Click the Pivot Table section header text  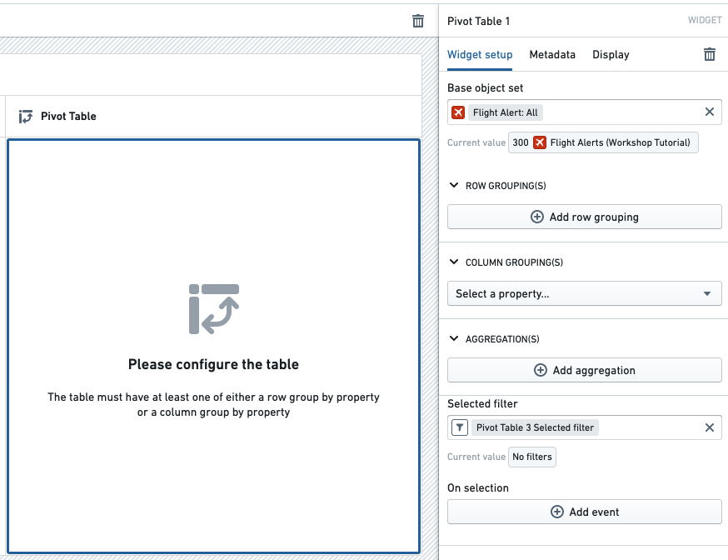(68, 117)
